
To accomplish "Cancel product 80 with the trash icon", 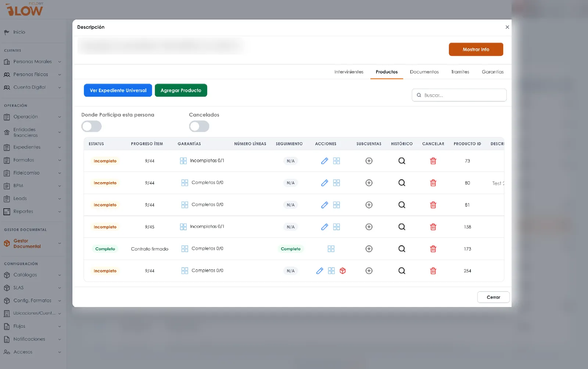I will point(433,183).
